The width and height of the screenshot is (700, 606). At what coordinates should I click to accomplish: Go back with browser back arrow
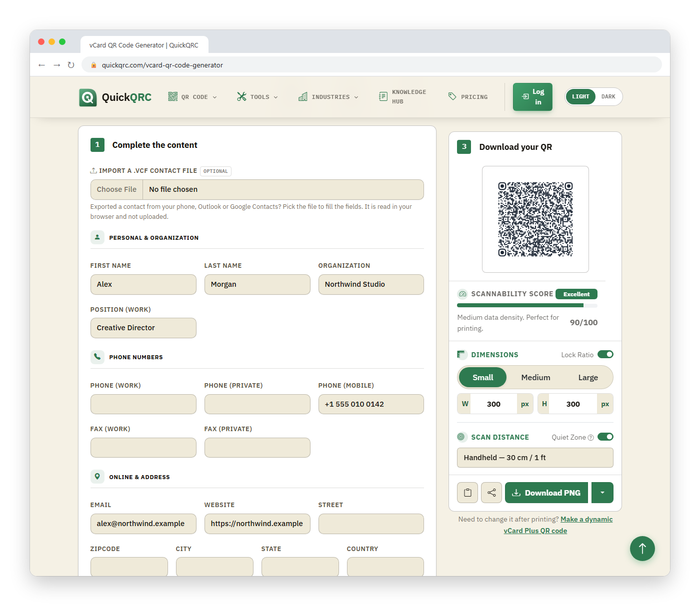click(x=42, y=65)
